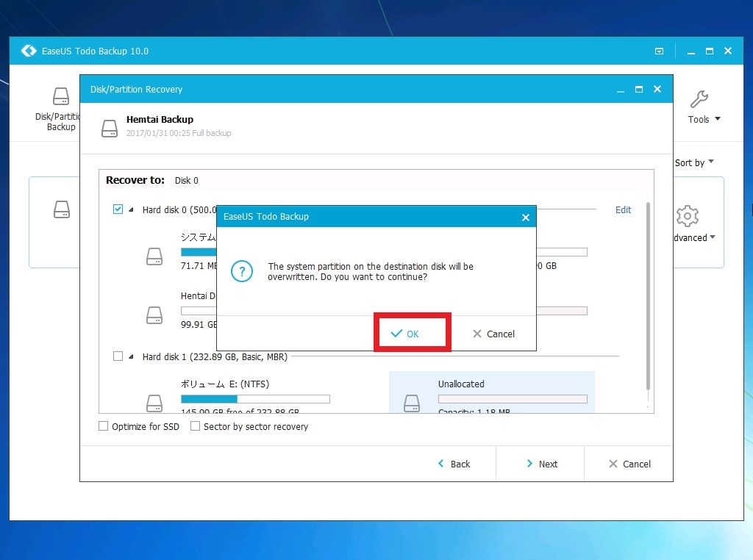Close the EaseUS Todo Backup prompt
This screenshot has width=753, height=560.
[x=525, y=218]
